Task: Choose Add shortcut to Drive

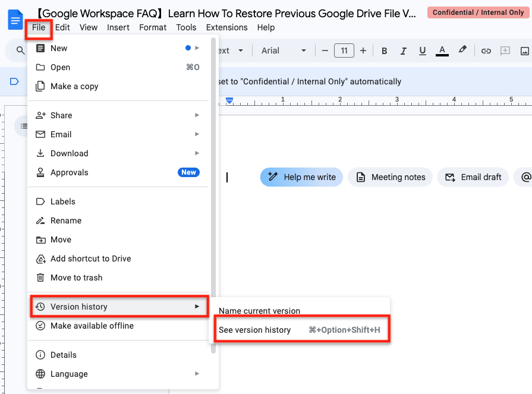Action: point(118,259)
